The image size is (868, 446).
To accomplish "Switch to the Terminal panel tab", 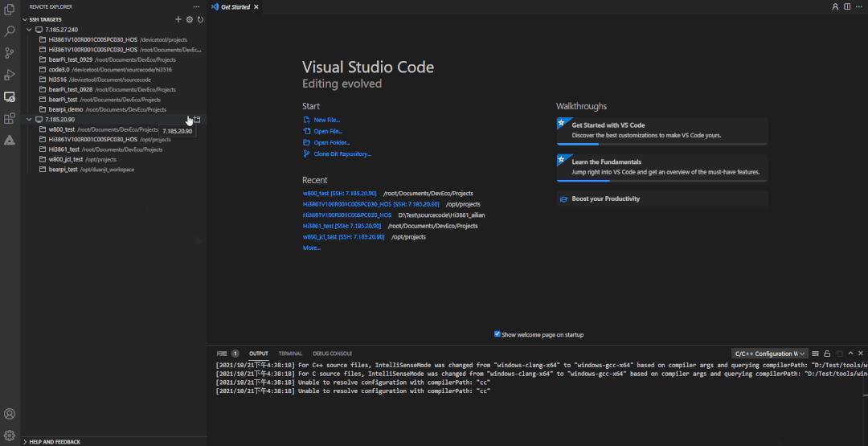I will point(290,354).
